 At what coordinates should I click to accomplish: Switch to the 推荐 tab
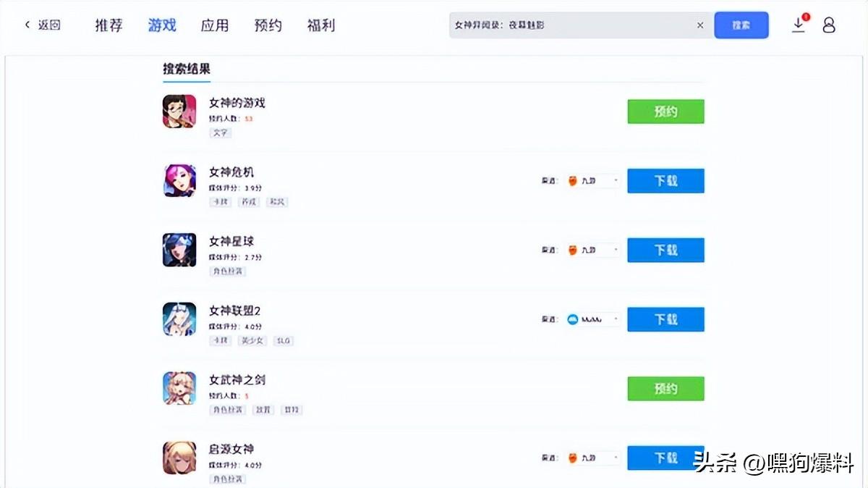pos(109,25)
